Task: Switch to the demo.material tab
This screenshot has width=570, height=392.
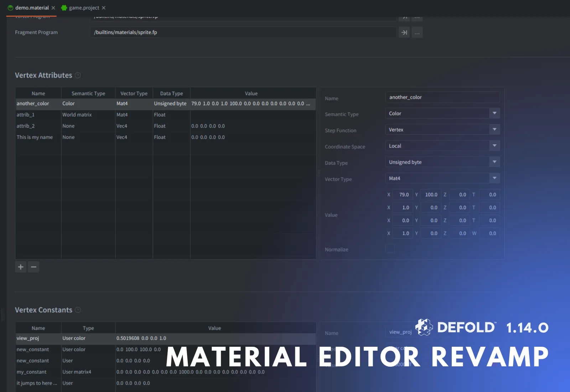Action: pyautogui.click(x=32, y=8)
